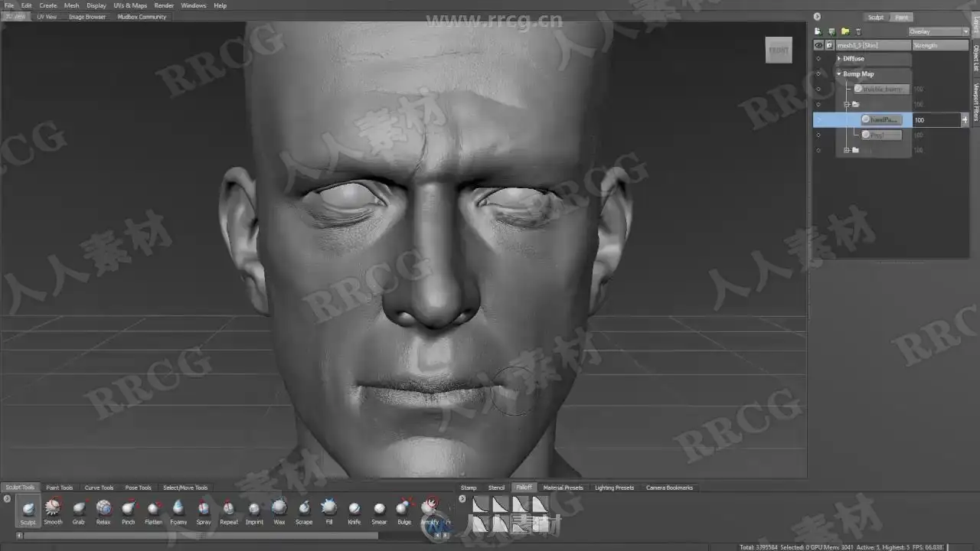This screenshot has height=551, width=980.
Task: Toggle visibility circle of Bump Map channel
Action: [x=818, y=74]
